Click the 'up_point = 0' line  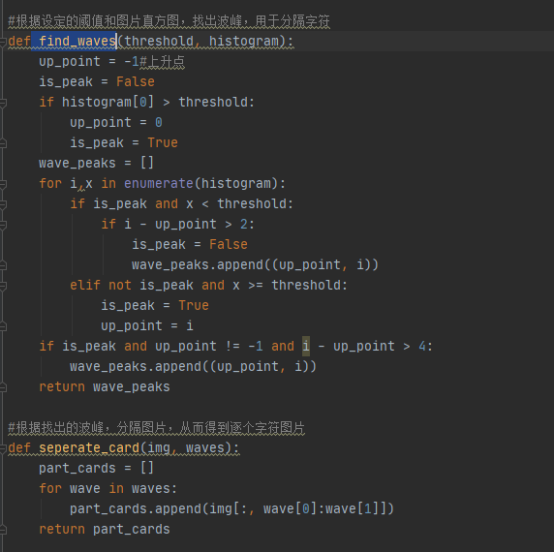116,122
